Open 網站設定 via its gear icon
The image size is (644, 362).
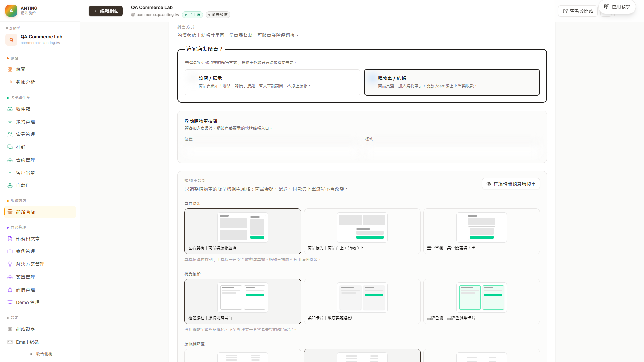10,329
